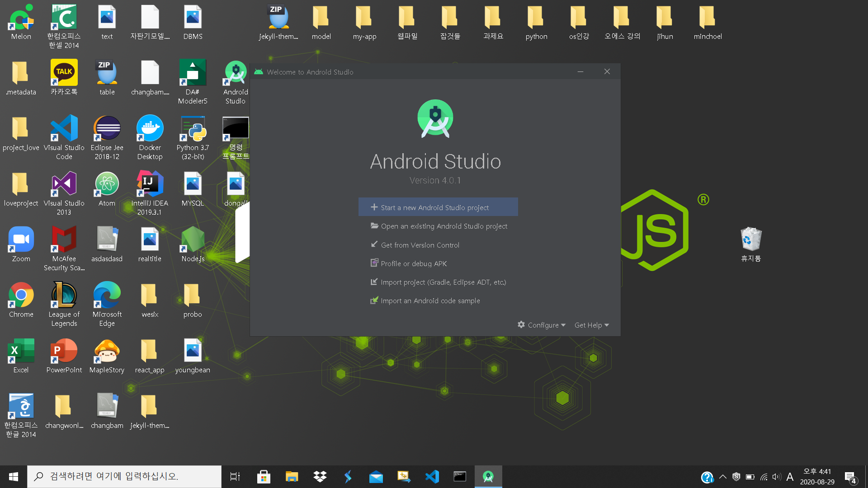
Task: Show hidden system tray icons
Action: coord(723,477)
